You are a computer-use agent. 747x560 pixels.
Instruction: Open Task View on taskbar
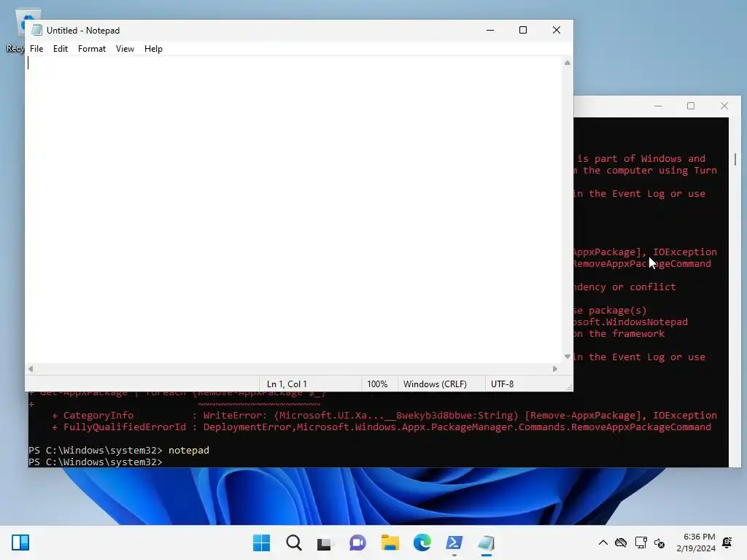326,542
